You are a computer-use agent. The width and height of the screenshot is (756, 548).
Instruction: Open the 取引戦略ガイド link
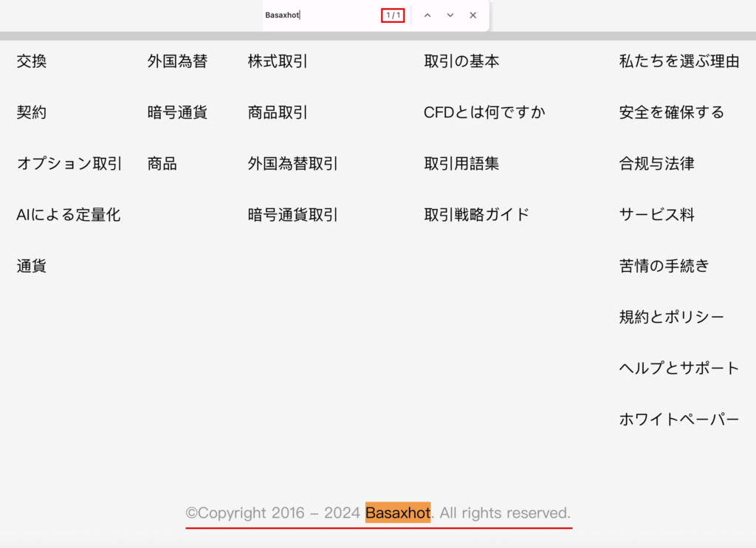pyautogui.click(x=477, y=215)
